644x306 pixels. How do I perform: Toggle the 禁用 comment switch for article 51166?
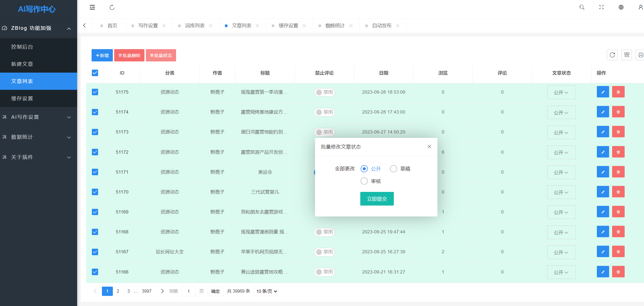[x=324, y=272]
